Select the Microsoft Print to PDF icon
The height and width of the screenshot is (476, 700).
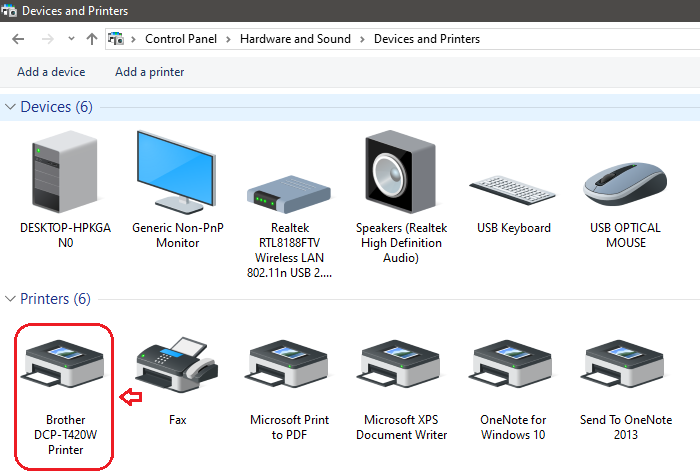tap(289, 363)
